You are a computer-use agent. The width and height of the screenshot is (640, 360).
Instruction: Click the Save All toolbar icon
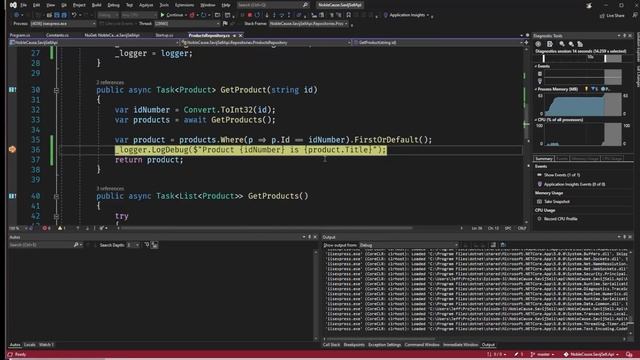click(64, 15)
